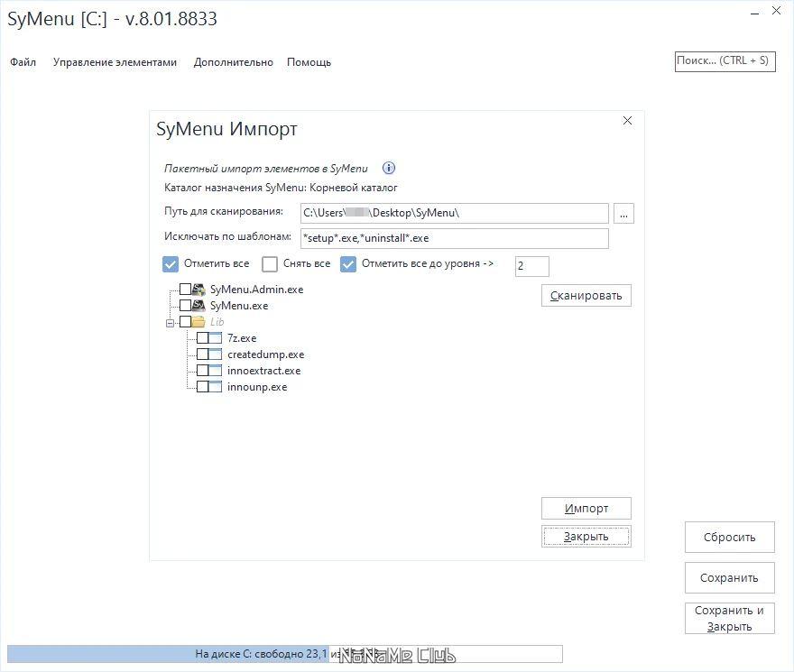Click the Импорт button

586,508
